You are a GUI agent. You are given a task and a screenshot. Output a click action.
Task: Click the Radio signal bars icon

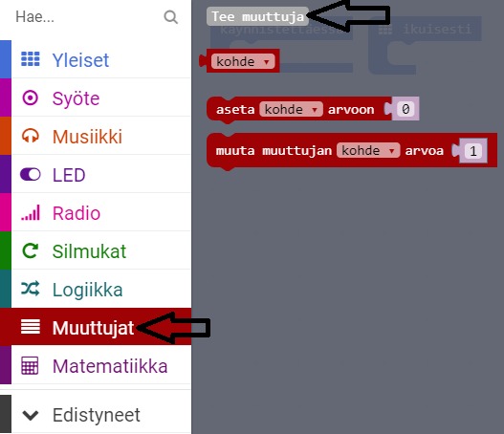(x=31, y=212)
